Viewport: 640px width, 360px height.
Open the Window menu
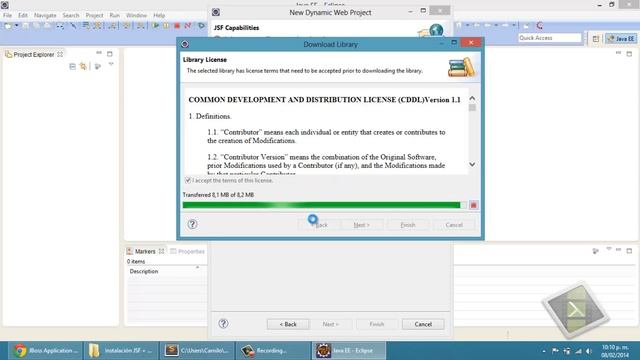click(136, 15)
